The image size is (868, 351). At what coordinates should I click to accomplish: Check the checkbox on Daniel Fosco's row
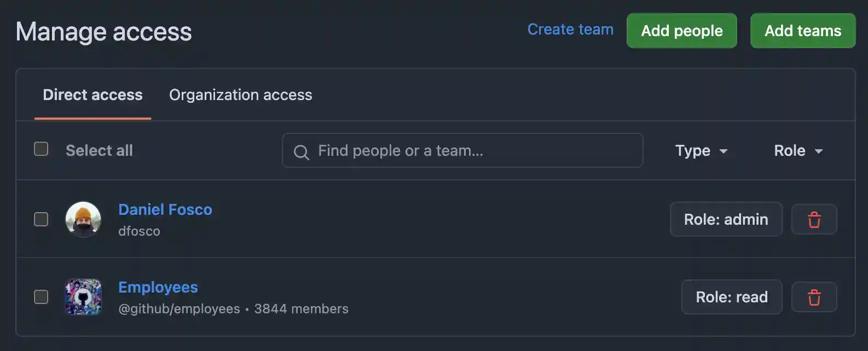(x=40, y=219)
